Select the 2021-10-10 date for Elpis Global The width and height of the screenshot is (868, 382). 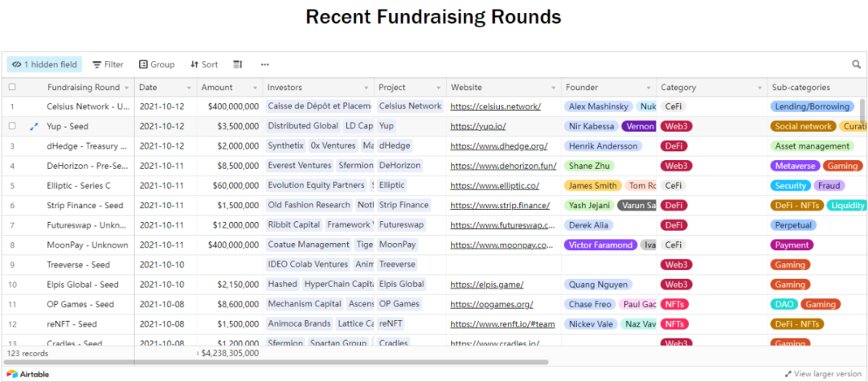click(x=166, y=285)
